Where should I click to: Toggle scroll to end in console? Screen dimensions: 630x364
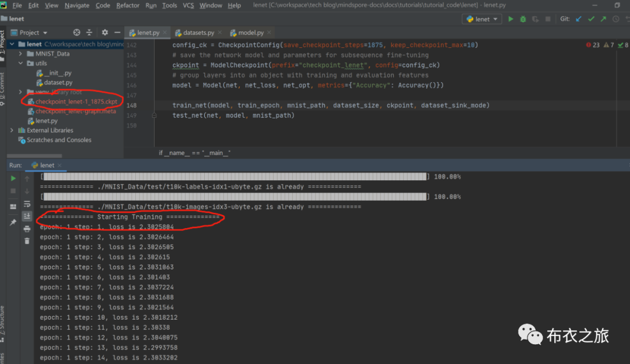(27, 216)
